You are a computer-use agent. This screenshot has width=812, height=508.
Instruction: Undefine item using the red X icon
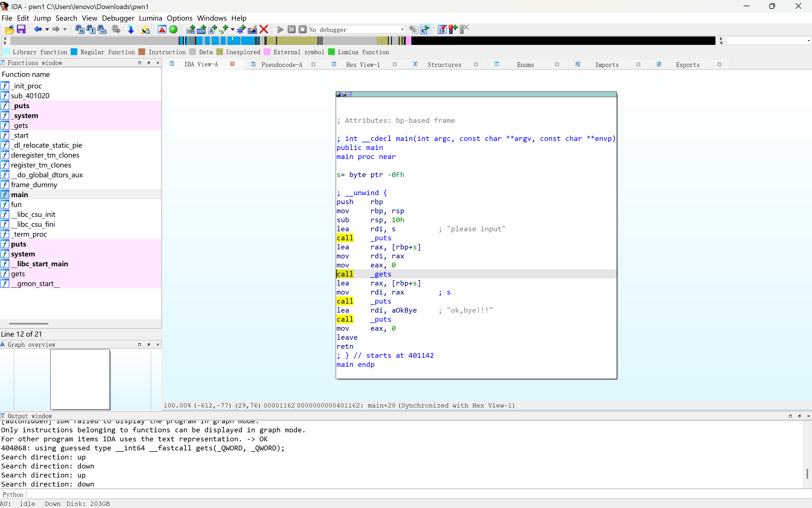[264, 30]
